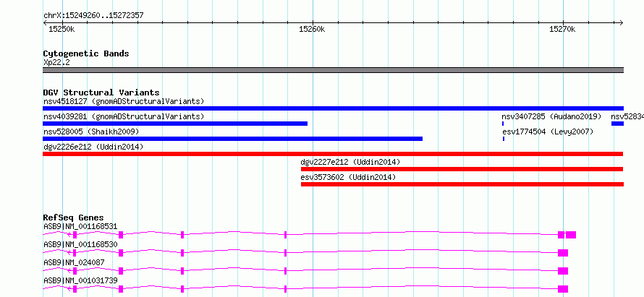
Task: Click the blue nsv4039281 variant bar
Action: click(x=175, y=124)
